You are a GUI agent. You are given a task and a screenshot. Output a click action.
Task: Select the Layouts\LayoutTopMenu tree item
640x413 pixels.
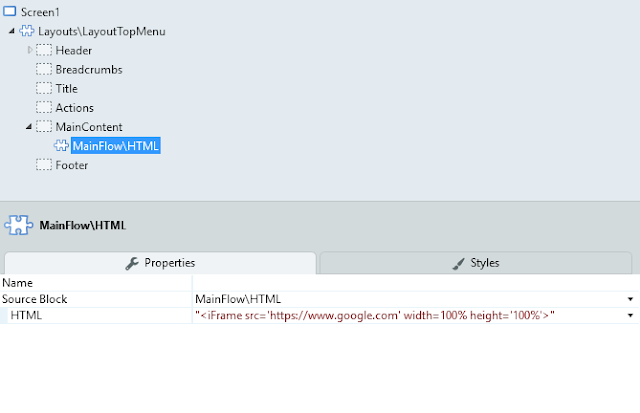point(102,31)
